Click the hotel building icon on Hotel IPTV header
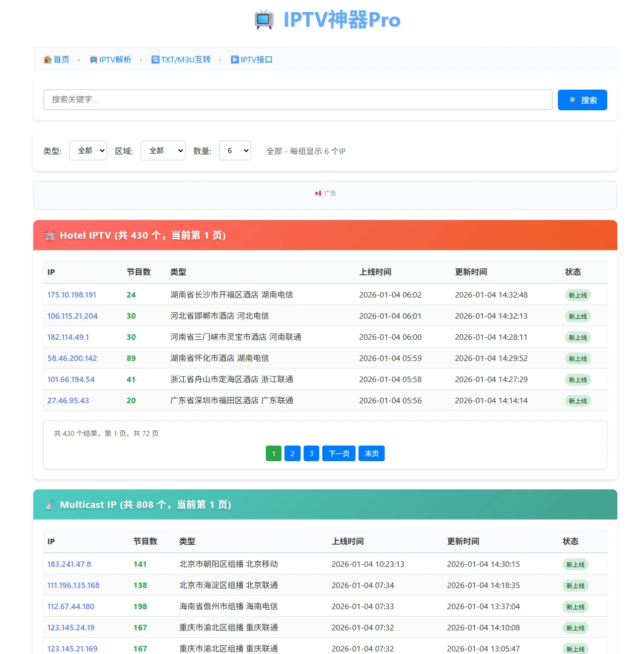The image size is (644, 654). point(50,235)
